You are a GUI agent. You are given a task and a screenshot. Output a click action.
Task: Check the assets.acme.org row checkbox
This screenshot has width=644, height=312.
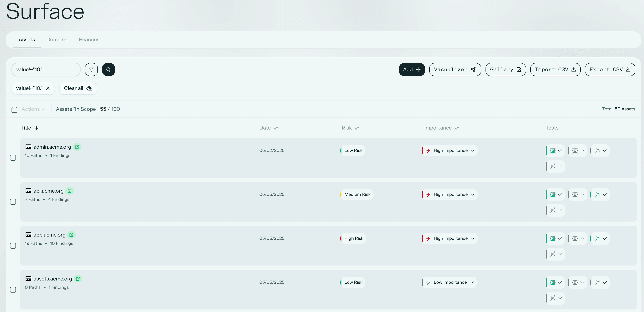click(x=13, y=290)
